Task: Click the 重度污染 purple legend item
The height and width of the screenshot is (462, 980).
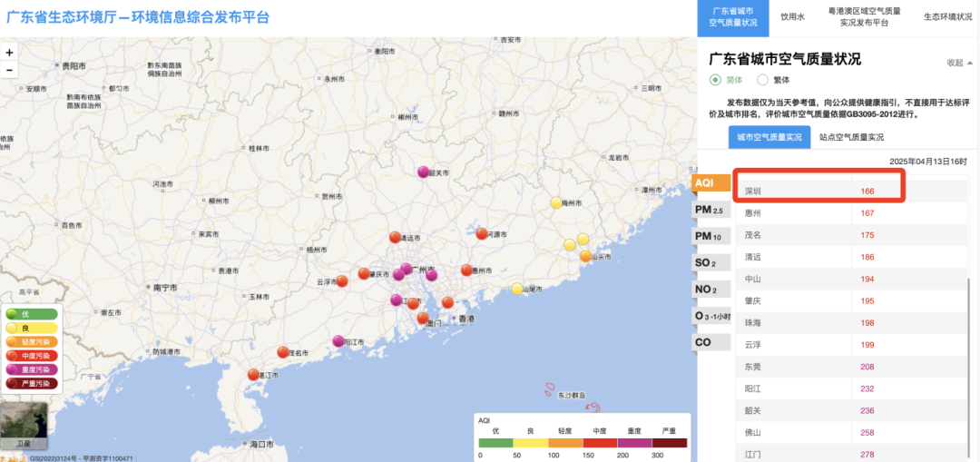Action: pos(31,369)
